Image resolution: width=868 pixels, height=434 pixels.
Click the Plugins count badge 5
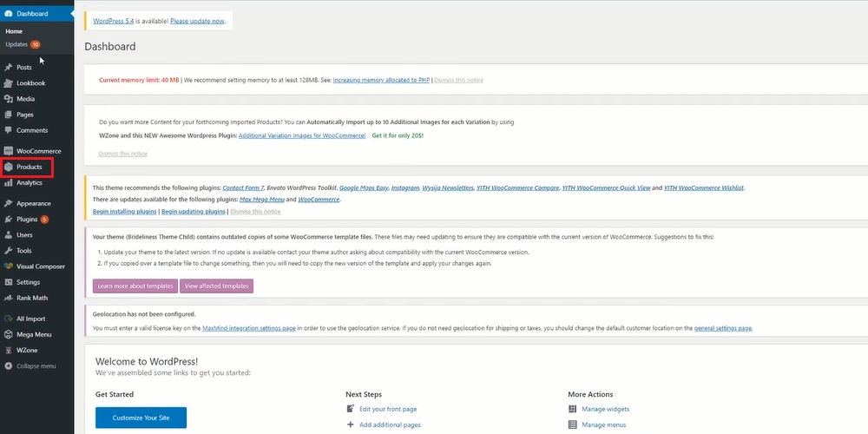click(x=44, y=220)
